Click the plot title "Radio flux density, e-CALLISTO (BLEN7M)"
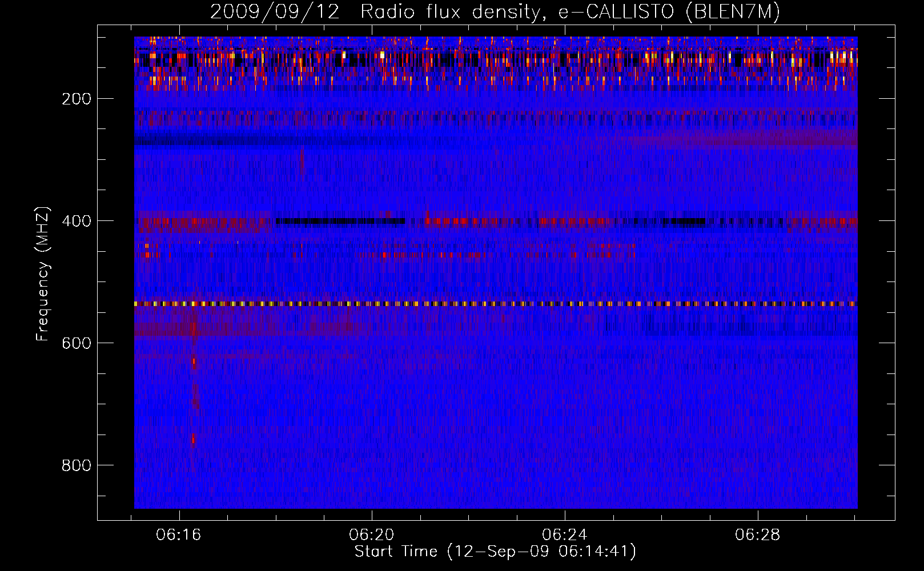This screenshot has width=924, height=571. point(570,12)
